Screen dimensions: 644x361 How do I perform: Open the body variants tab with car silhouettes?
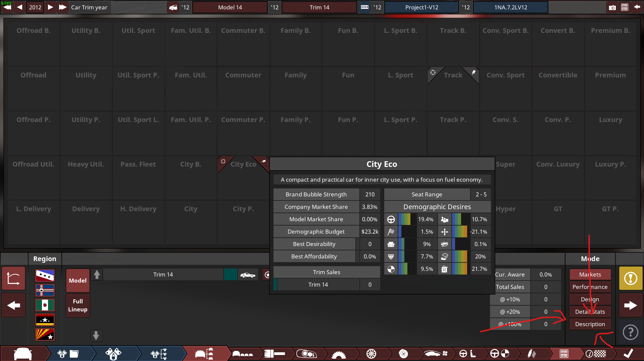(x=242, y=354)
